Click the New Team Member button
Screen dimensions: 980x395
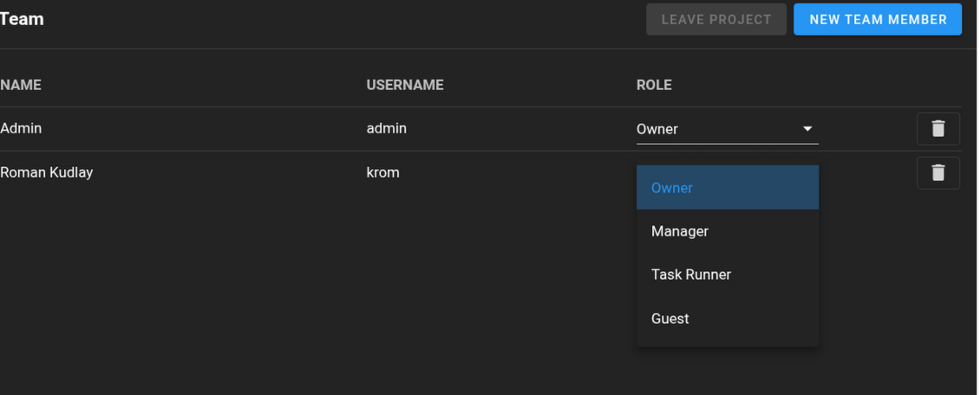(877, 19)
